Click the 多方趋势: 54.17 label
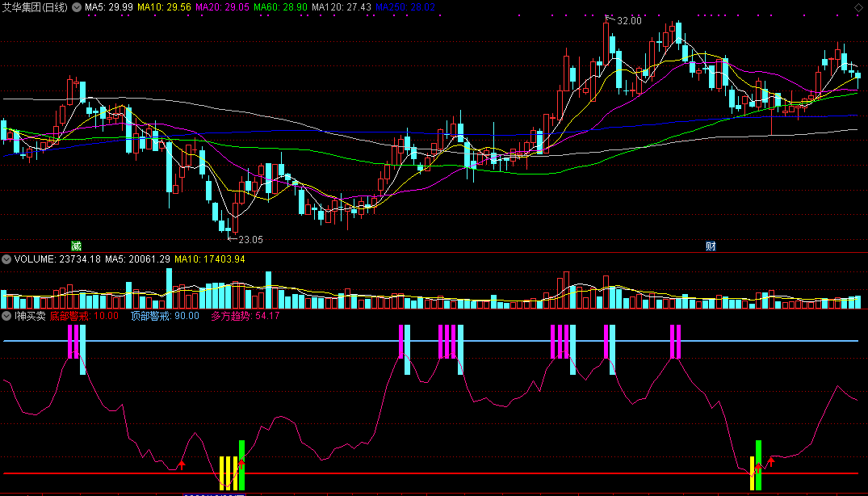 [x=245, y=316]
